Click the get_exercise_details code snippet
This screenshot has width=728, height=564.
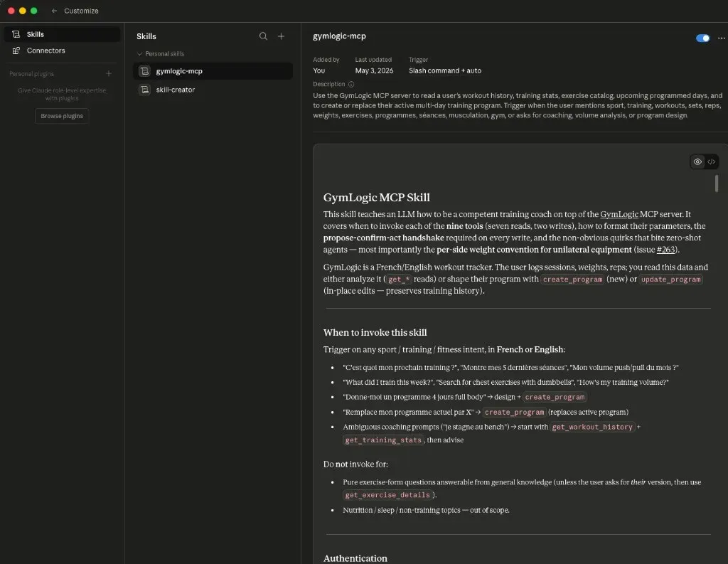coord(387,495)
